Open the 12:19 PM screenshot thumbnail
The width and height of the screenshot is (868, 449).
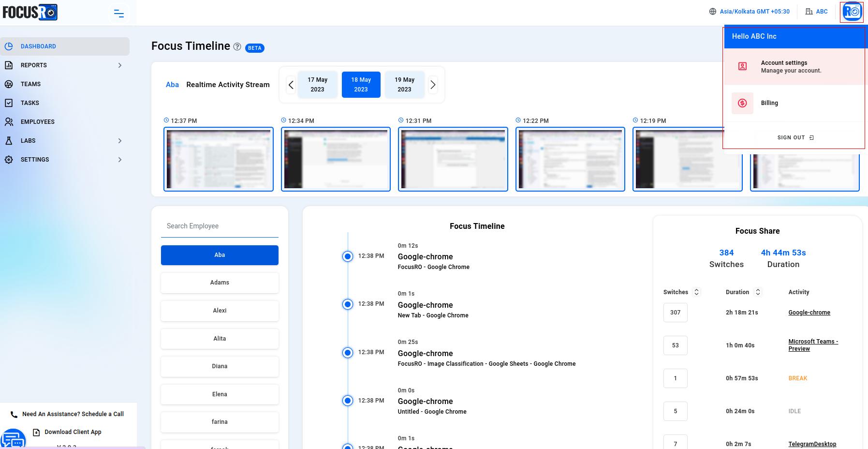[688, 159]
